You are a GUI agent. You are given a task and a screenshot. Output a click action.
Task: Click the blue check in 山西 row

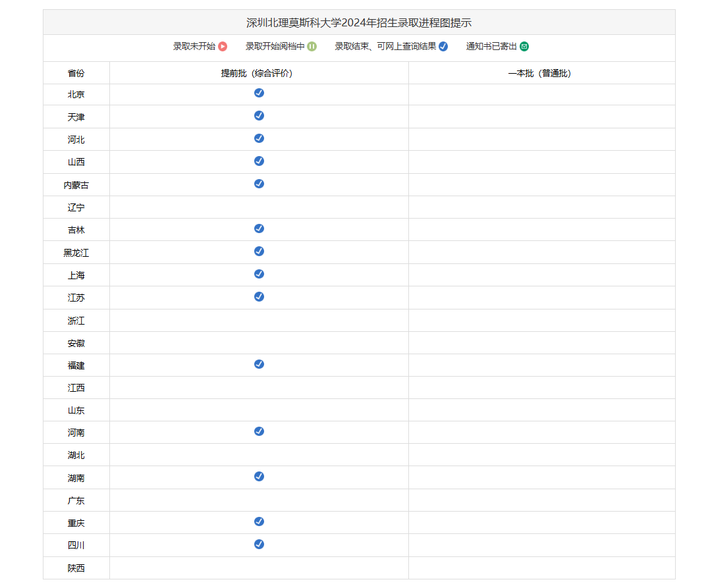coord(259,161)
